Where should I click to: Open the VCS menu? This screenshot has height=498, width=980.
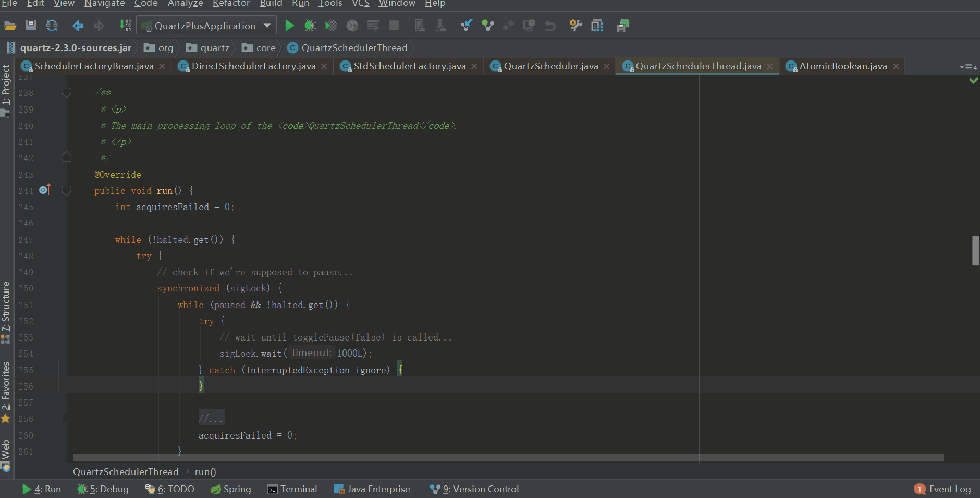361,4
